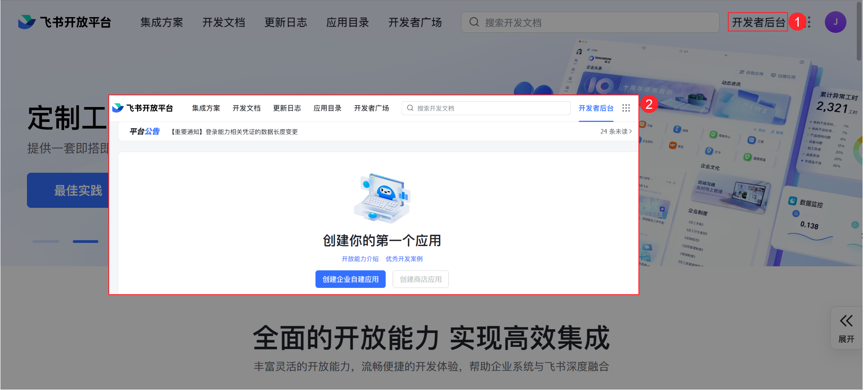Expand the 24 条未读 unread announcements

coord(616,131)
